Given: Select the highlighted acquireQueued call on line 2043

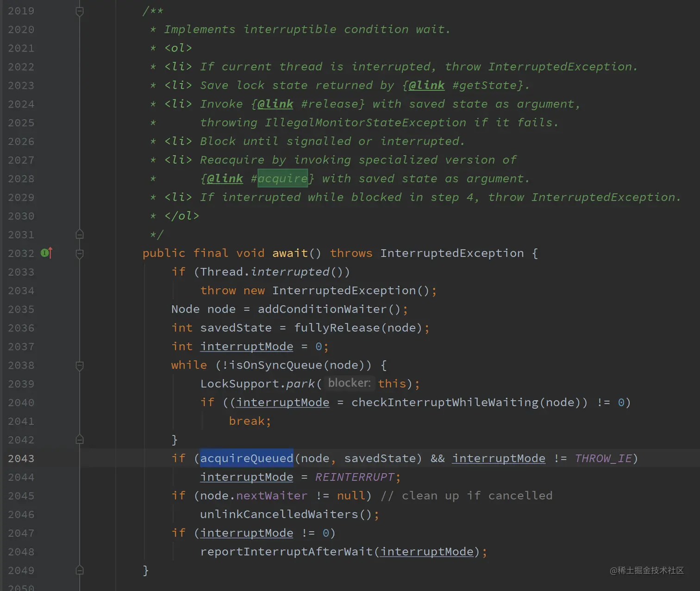Looking at the screenshot, I should (x=247, y=458).
